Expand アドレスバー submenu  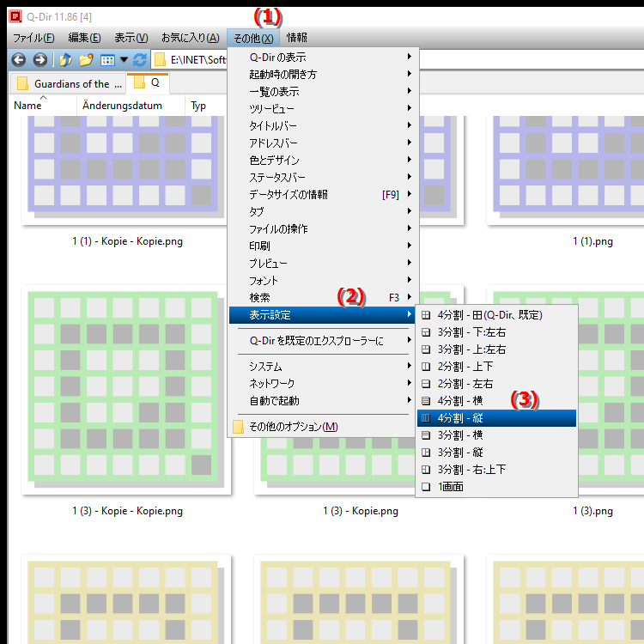[322, 143]
